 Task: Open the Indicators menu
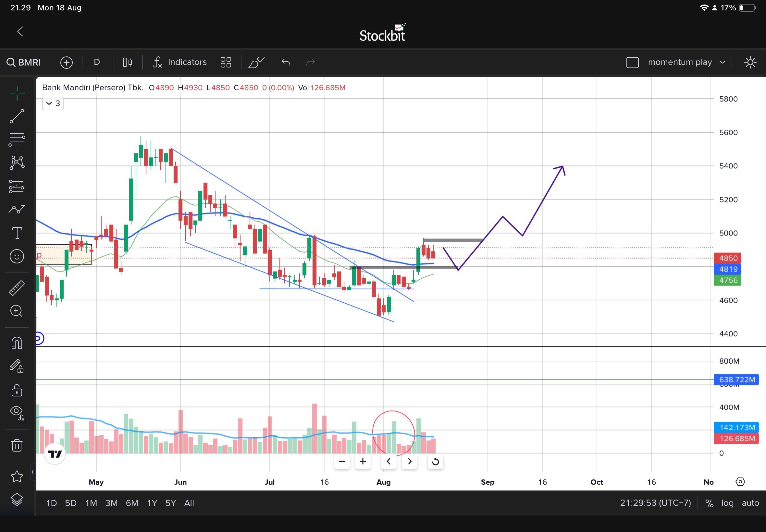pyautogui.click(x=180, y=62)
